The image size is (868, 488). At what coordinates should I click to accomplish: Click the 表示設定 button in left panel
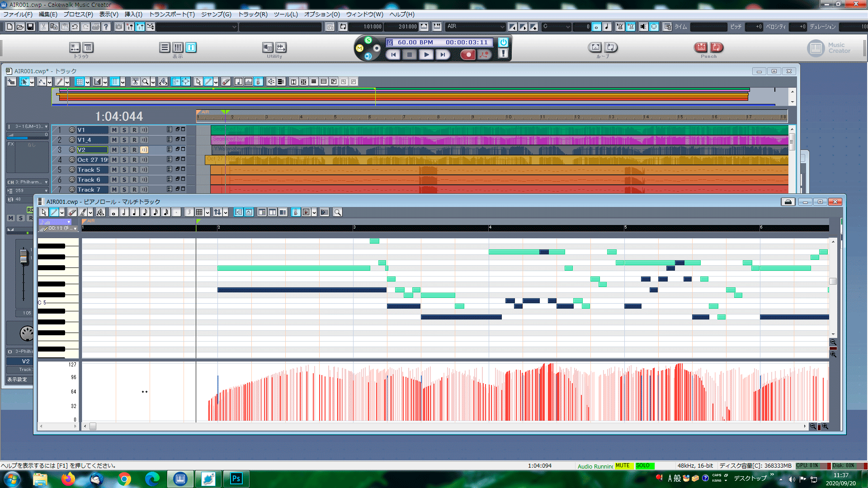coord(17,380)
